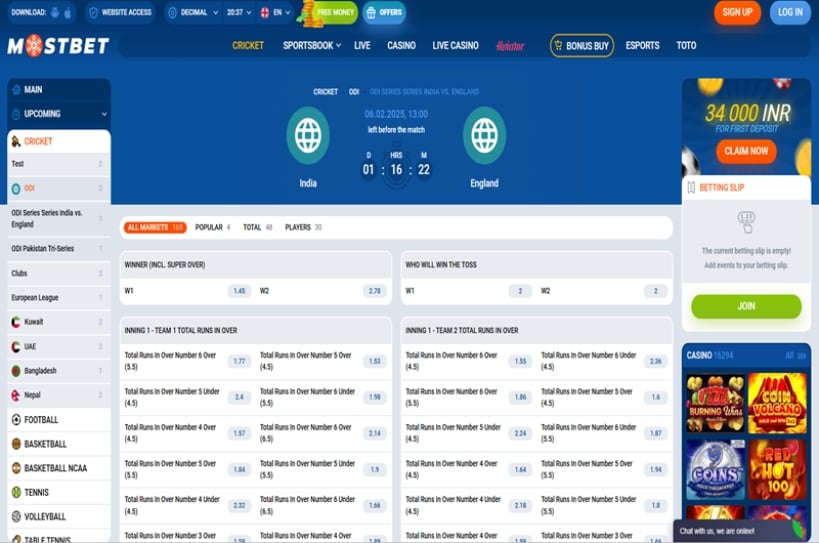Open the Cricket menu item
819x543 pixels.
point(248,45)
